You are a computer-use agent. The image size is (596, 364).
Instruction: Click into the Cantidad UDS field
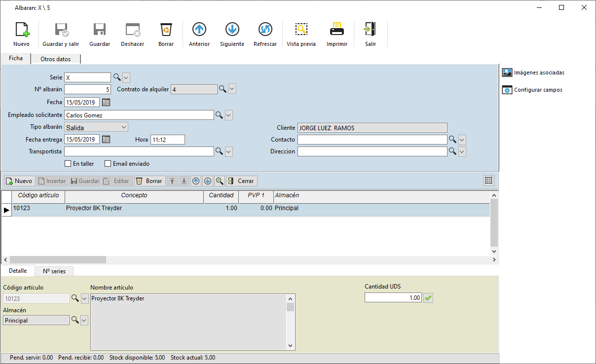(393, 298)
